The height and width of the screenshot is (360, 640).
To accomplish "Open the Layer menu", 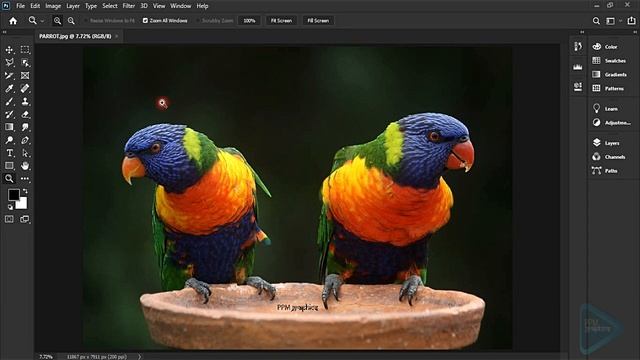I will point(73,6).
